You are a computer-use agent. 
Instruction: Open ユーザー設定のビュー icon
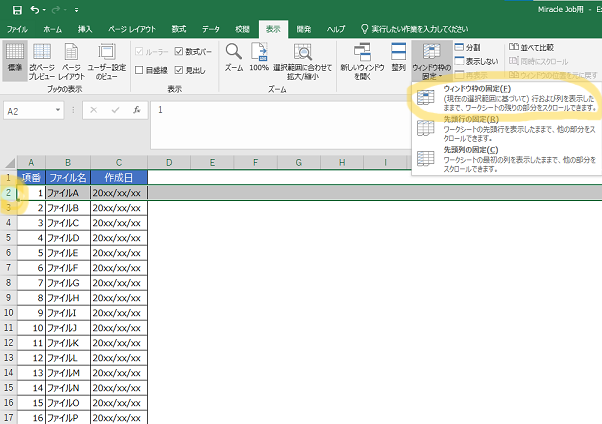(x=107, y=61)
